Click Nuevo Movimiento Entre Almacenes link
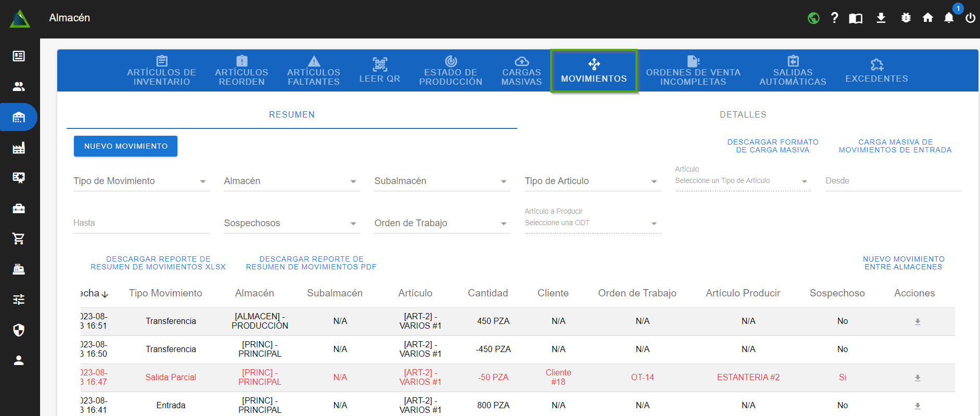Image resolution: width=980 pixels, height=416 pixels. (903, 263)
